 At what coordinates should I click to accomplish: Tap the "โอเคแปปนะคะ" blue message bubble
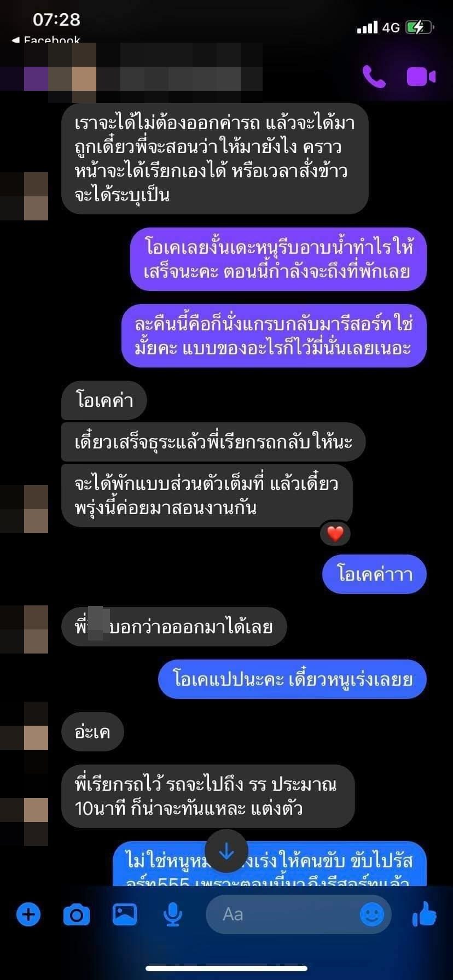tap(292, 679)
